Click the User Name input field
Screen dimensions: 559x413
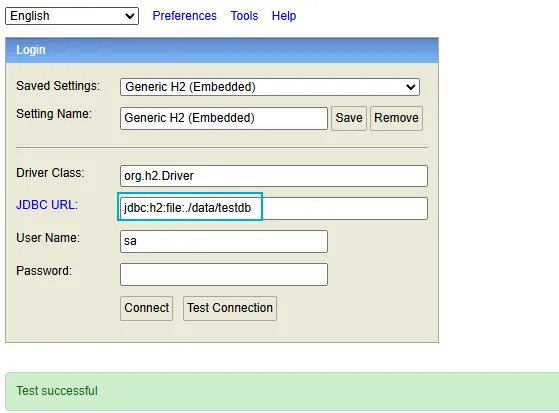224,241
